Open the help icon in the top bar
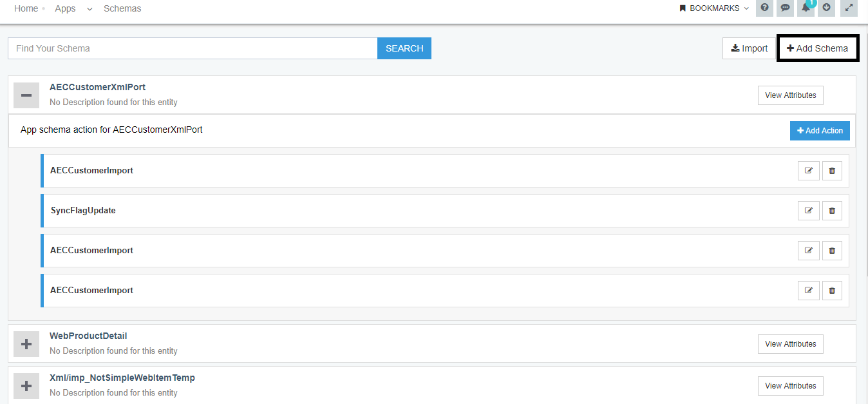 click(x=764, y=8)
